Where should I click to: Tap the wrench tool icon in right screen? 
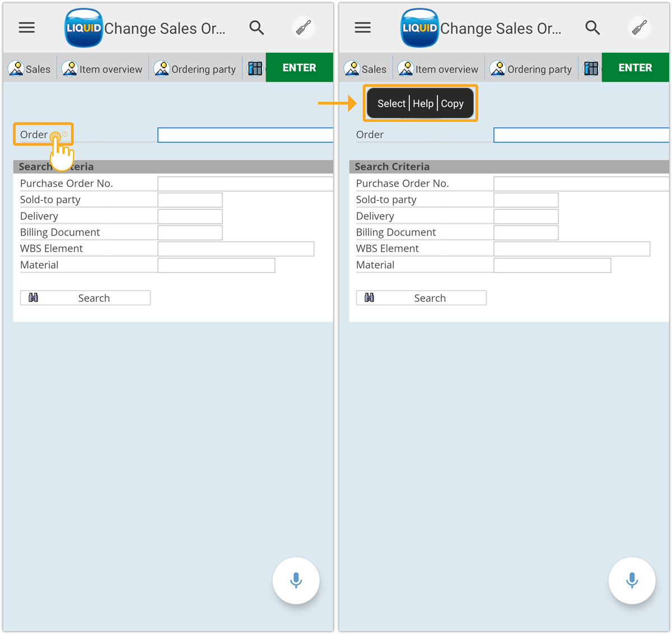pos(640,27)
